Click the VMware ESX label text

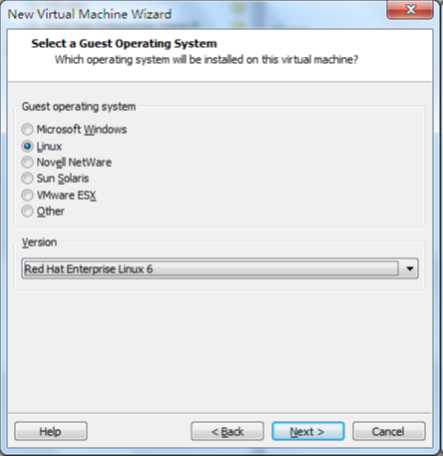(x=66, y=195)
